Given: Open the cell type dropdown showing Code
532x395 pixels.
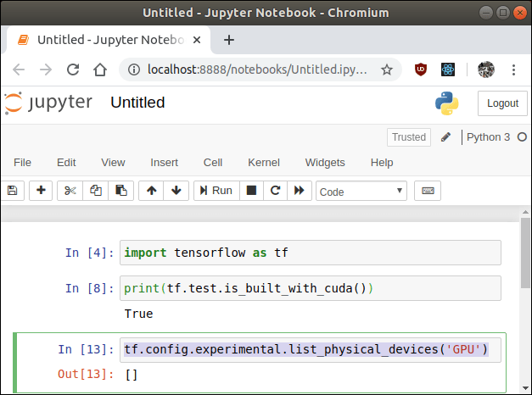Looking at the screenshot, I should [x=361, y=192].
